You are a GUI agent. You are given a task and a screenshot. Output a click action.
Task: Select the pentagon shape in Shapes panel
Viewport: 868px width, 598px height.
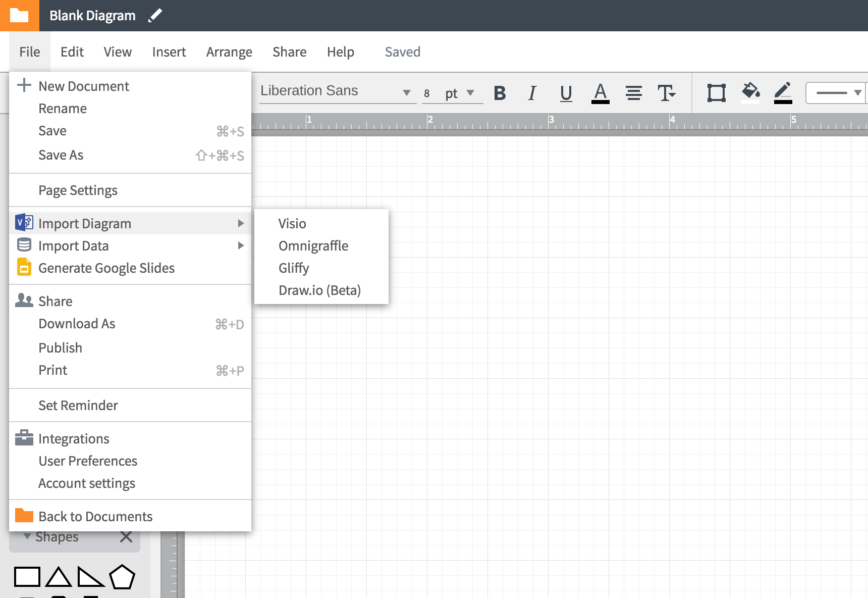122,577
